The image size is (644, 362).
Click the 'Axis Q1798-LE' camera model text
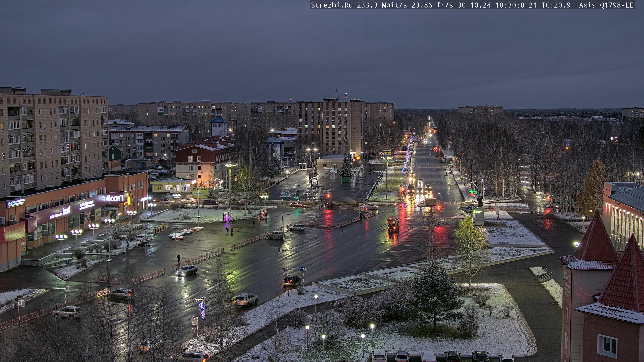[606, 5]
